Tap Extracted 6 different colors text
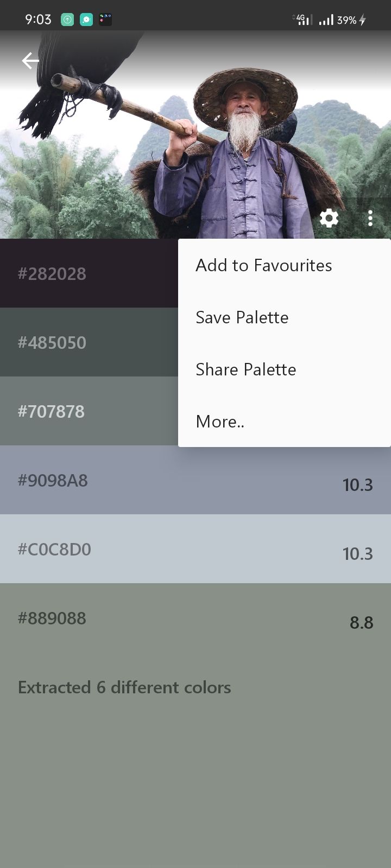The image size is (391, 868). 124,687
